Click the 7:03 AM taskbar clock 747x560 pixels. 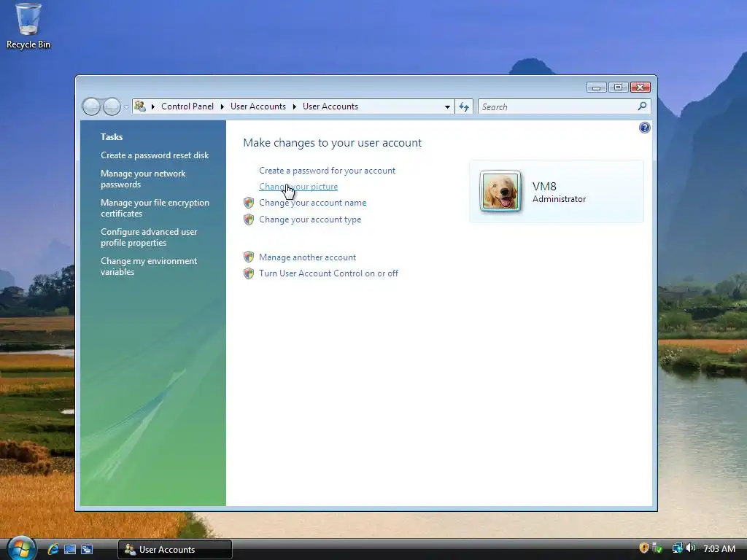[719, 548]
